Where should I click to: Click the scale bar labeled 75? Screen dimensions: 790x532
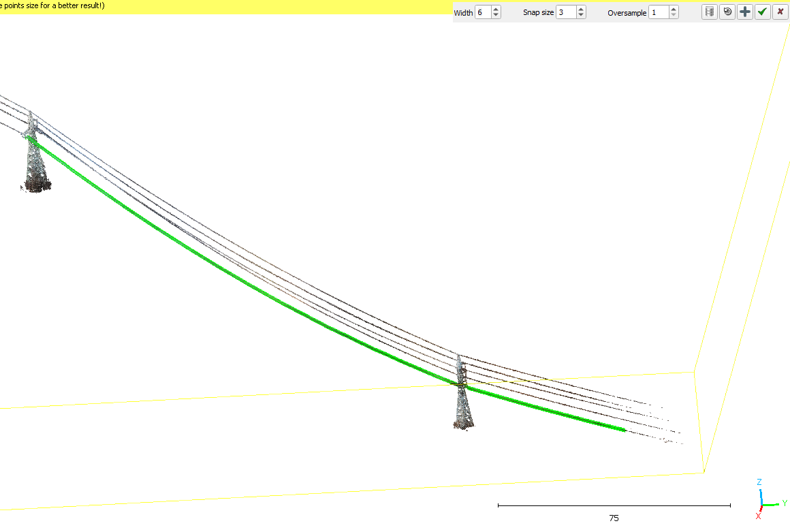click(614, 506)
